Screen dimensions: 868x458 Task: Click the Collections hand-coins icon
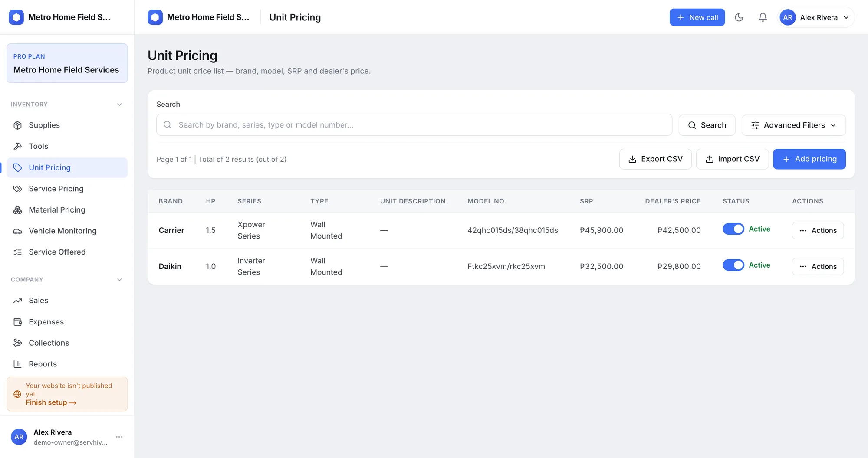pyautogui.click(x=17, y=343)
